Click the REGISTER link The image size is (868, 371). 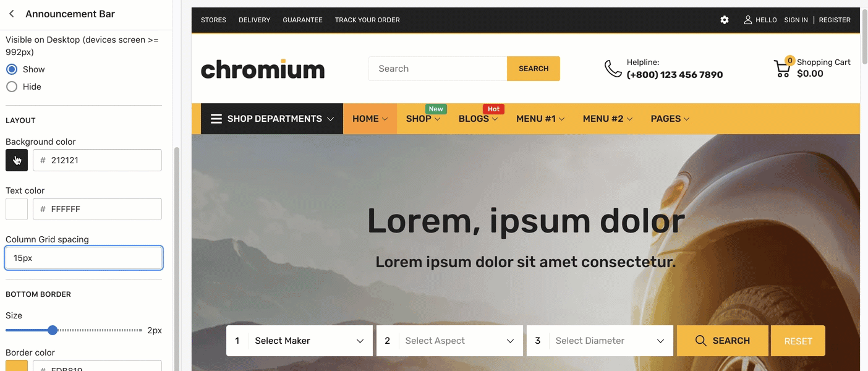tap(835, 20)
